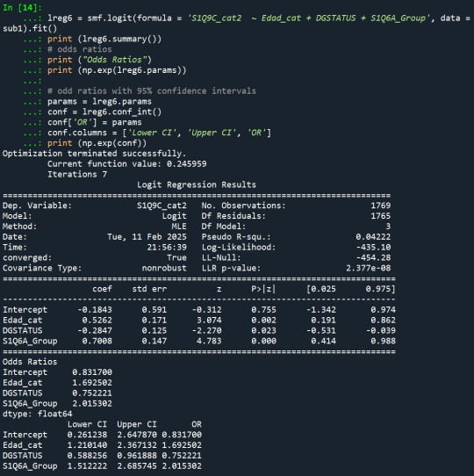This screenshot has height=476, width=474.
Task: Select Edad_cat odds ratio 1.692502 in series
Action: pyautogui.click(x=92, y=383)
